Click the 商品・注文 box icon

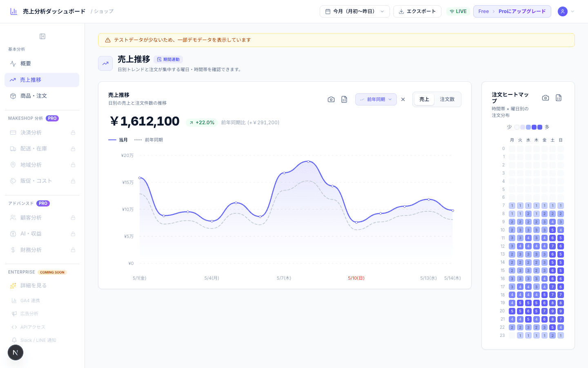click(13, 96)
